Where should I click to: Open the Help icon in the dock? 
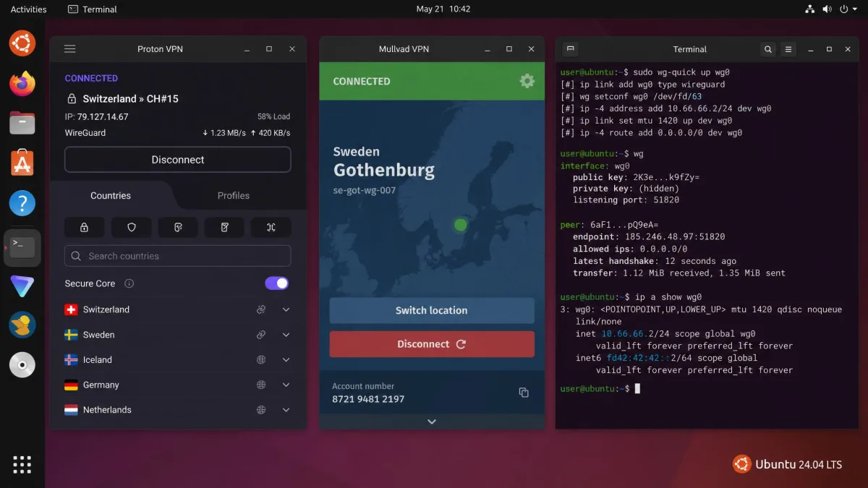22,203
